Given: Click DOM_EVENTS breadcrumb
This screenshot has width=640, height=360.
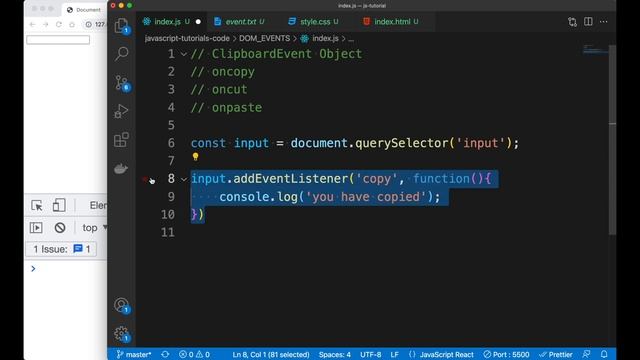Looking at the screenshot, I should click(x=264, y=38).
